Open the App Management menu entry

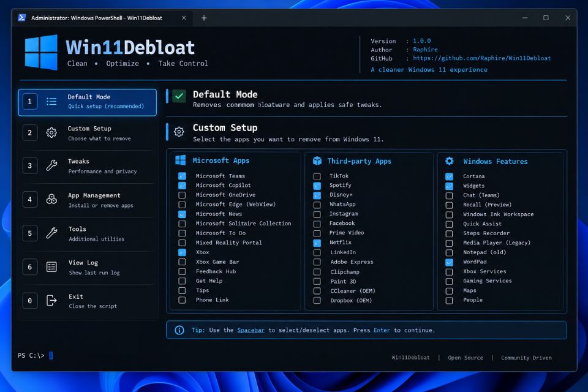87,200
